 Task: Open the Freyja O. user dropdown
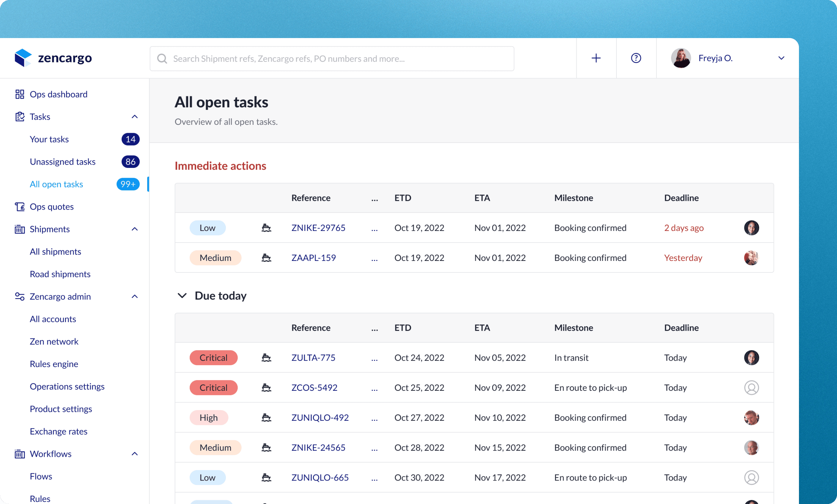coord(781,58)
